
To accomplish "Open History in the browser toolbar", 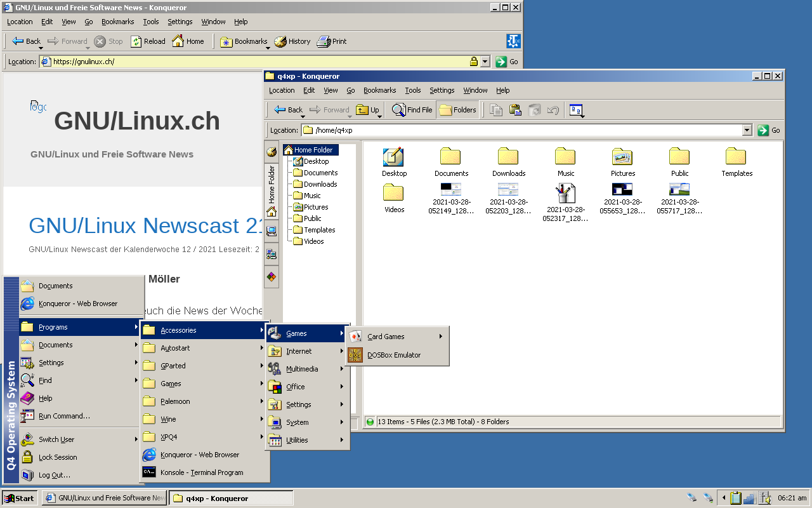I will click(292, 41).
